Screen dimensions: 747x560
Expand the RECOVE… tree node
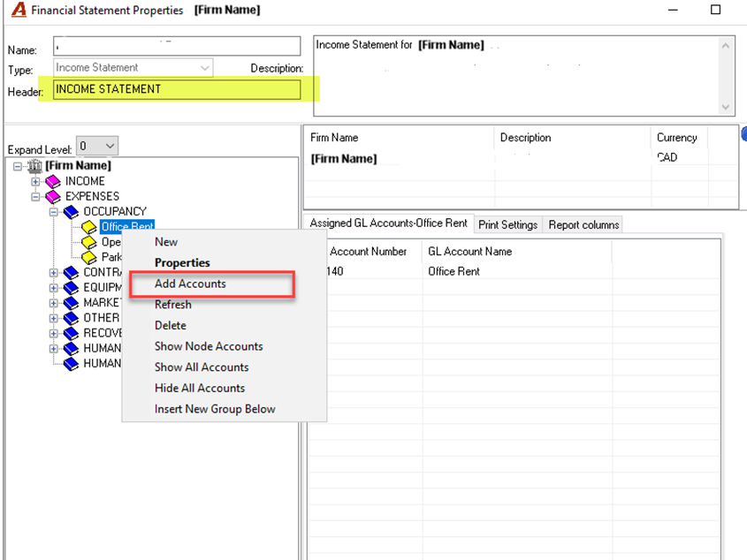54,334
